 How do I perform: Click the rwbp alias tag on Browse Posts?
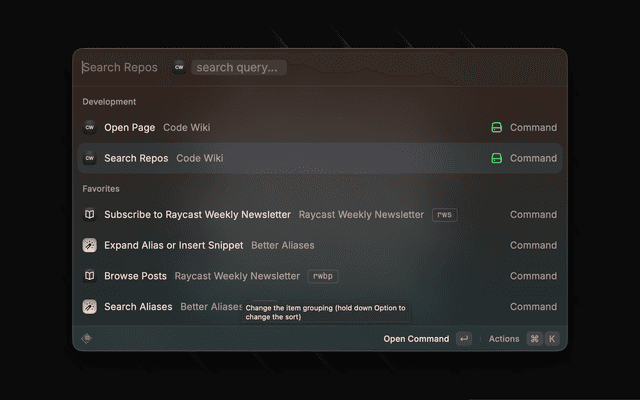point(321,276)
